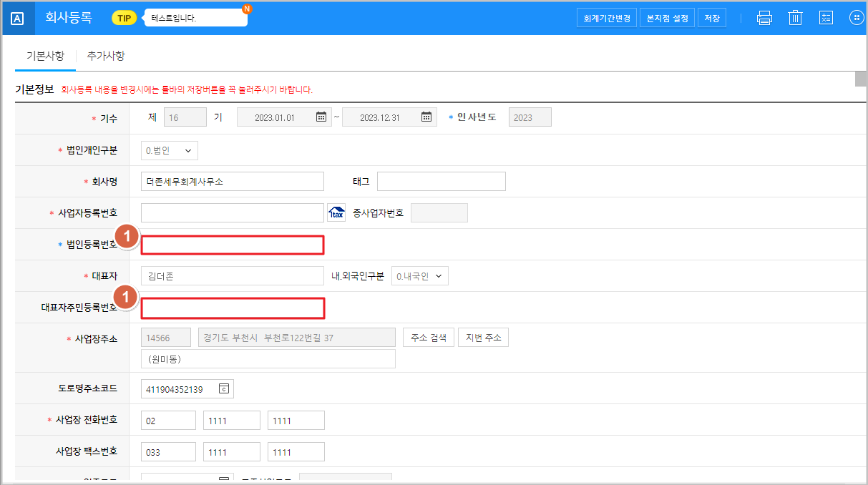Click the yellow TIP badge
Viewport: 868px width, 485px height.
[x=124, y=16]
